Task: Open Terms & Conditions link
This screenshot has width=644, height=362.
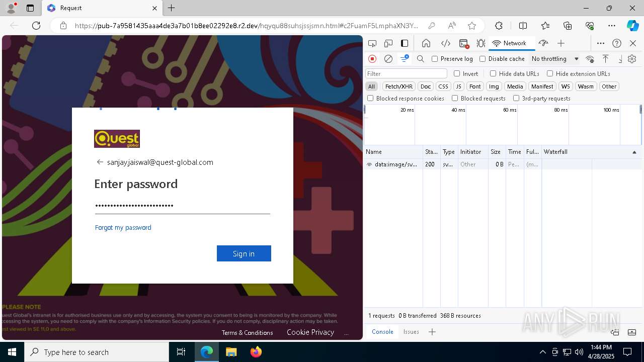Action: (248, 333)
